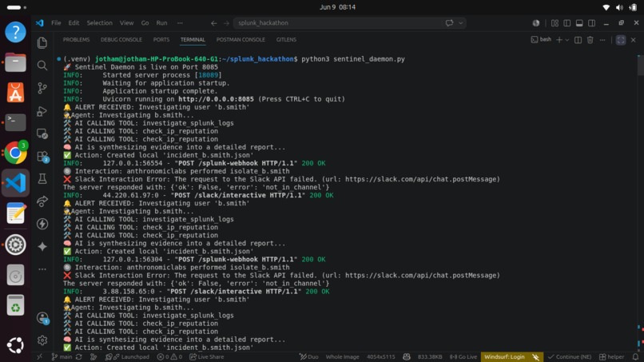Click Continue (NE) in status bar
The height and width of the screenshot is (362, 644).
point(570,356)
